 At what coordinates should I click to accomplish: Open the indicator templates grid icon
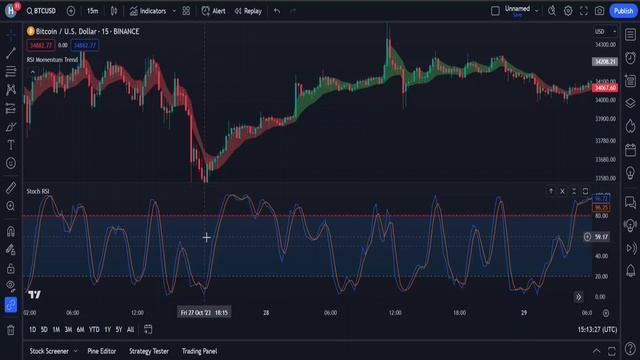pos(186,11)
